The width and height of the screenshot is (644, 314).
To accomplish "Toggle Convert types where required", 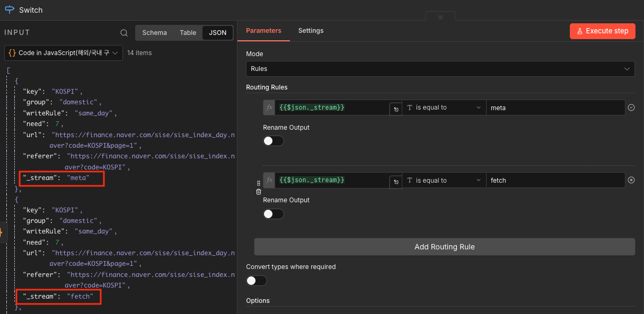I will (257, 281).
